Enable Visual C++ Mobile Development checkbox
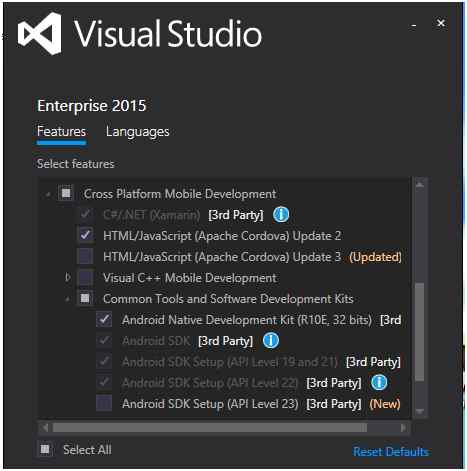Image resolution: width=467 pixels, height=471 pixels. [85, 277]
